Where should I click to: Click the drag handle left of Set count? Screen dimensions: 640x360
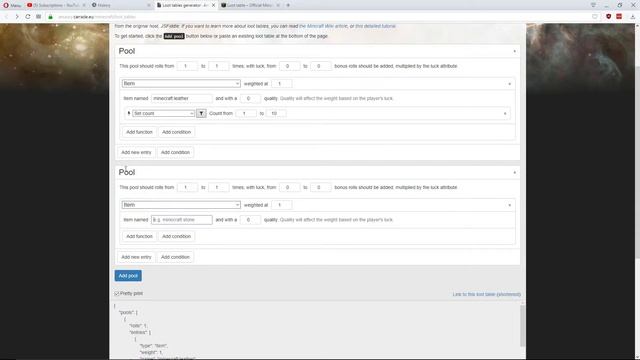click(129, 113)
